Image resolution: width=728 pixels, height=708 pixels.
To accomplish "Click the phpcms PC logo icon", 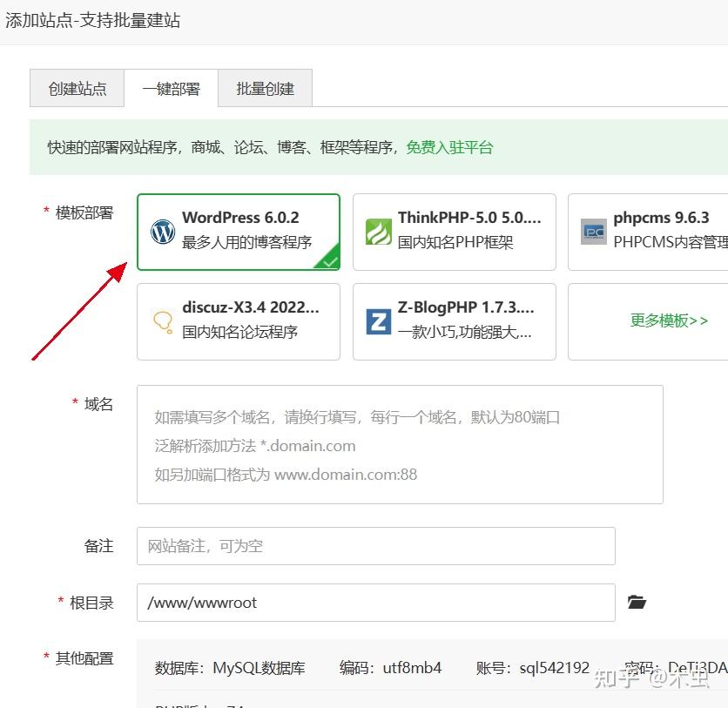I will point(594,232).
